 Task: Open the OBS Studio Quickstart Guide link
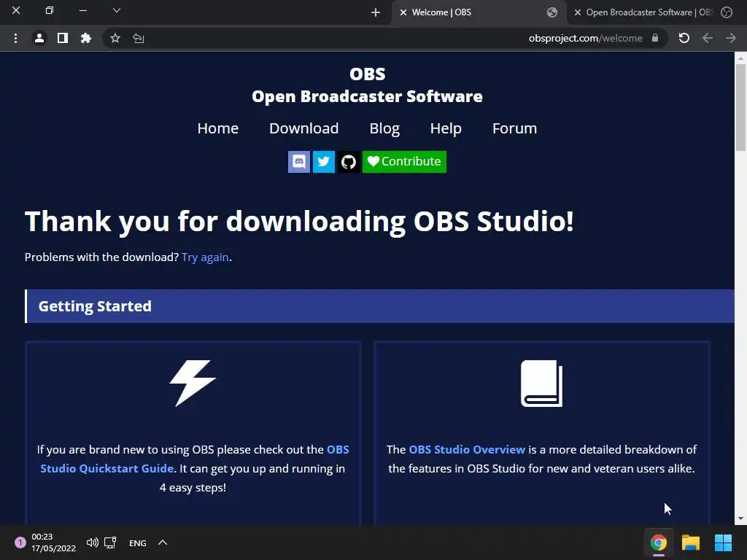point(107,469)
